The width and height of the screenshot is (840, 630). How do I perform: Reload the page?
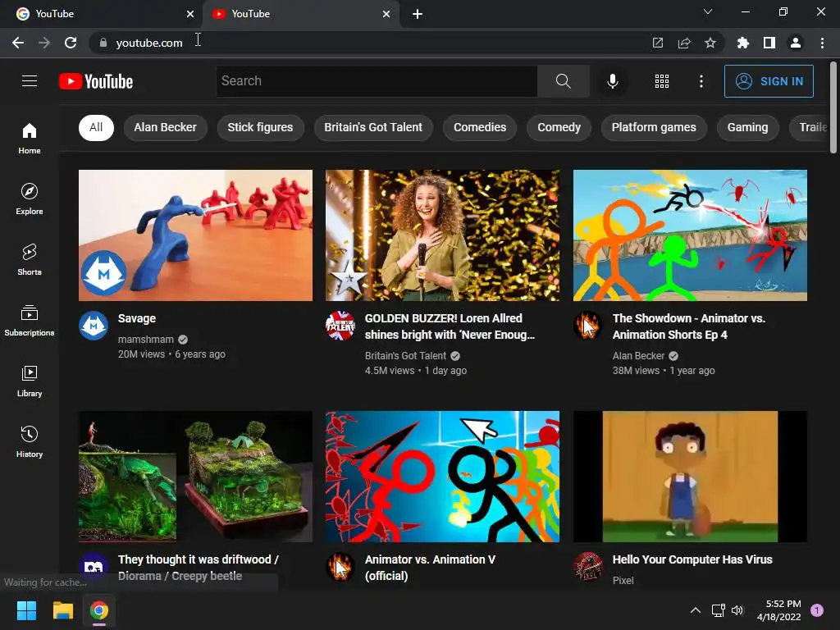[71, 43]
